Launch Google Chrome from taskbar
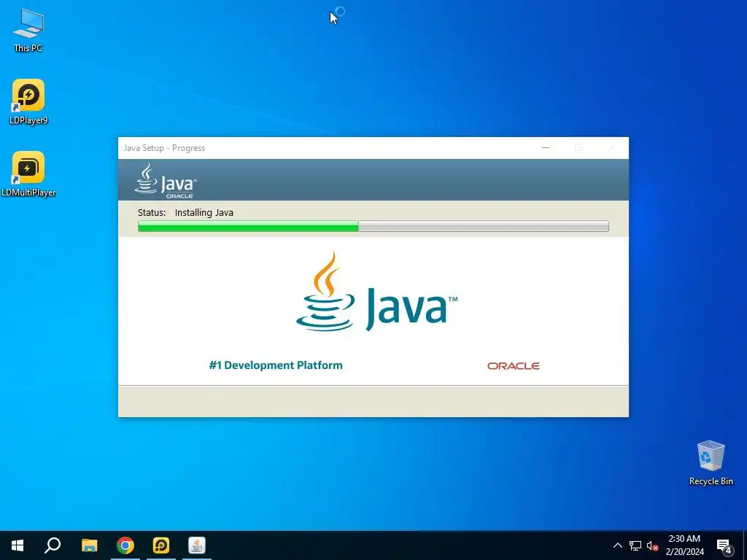The image size is (747, 560). click(x=125, y=545)
